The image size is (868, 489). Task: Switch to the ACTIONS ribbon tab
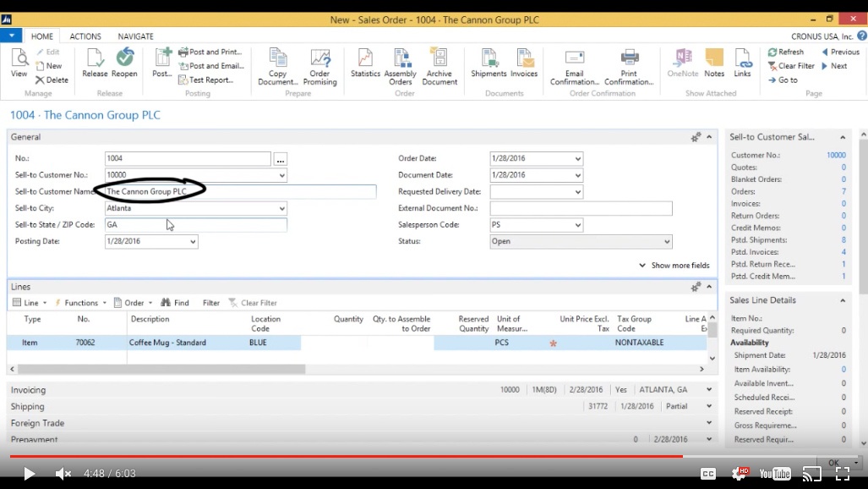pos(85,36)
